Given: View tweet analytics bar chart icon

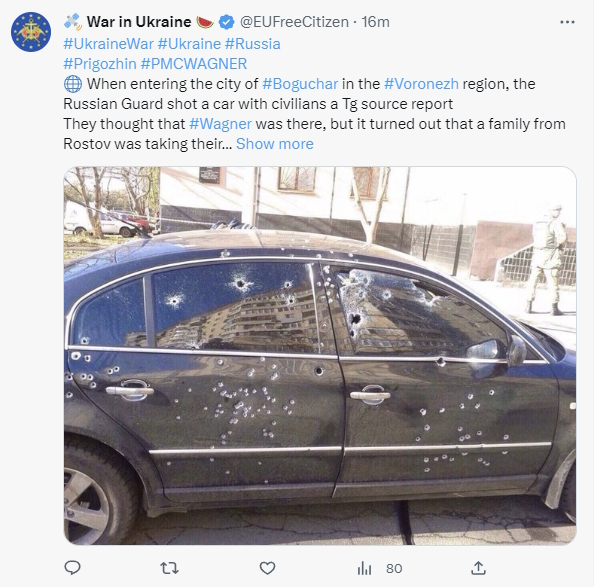Looking at the screenshot, I should (x=364, y=568).
